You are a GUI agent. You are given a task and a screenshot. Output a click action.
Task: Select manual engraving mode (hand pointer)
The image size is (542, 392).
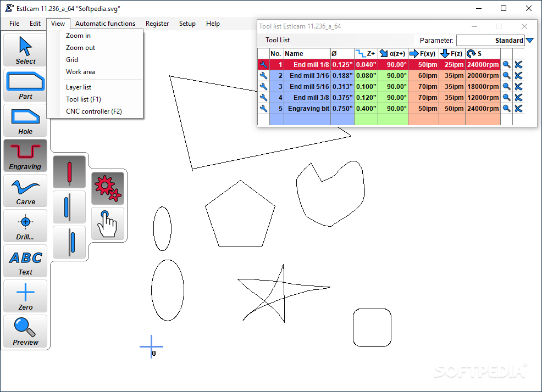(x=108, y=223)
